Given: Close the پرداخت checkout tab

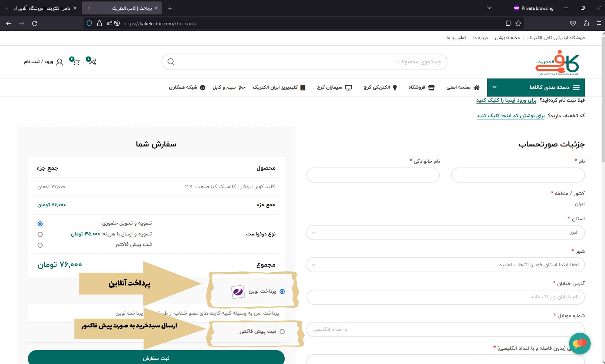Looking at the screenshot, I should (x=156, y=8).
